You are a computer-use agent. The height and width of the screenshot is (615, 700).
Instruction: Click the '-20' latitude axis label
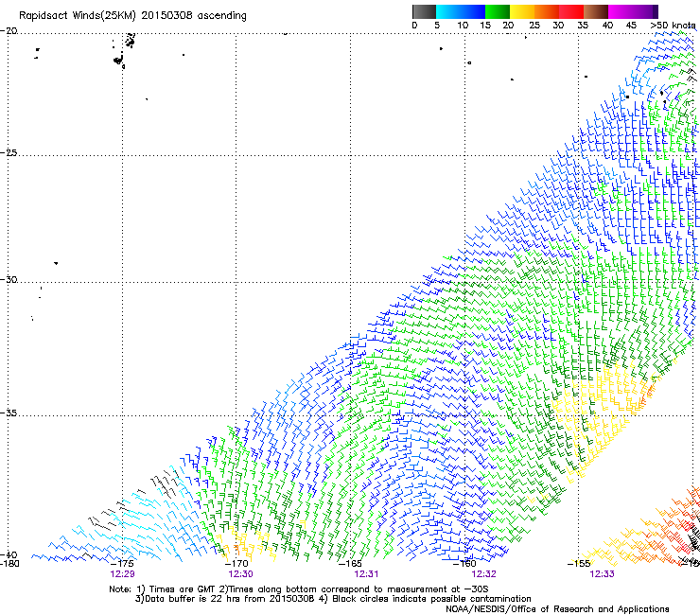pyautogui.click(x=9, y=31)
